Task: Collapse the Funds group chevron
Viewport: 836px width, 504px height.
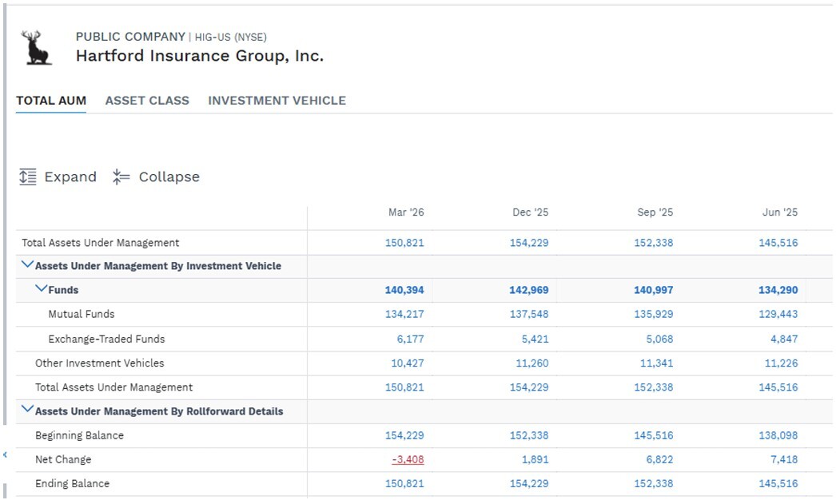Action: tap(41, 288)
